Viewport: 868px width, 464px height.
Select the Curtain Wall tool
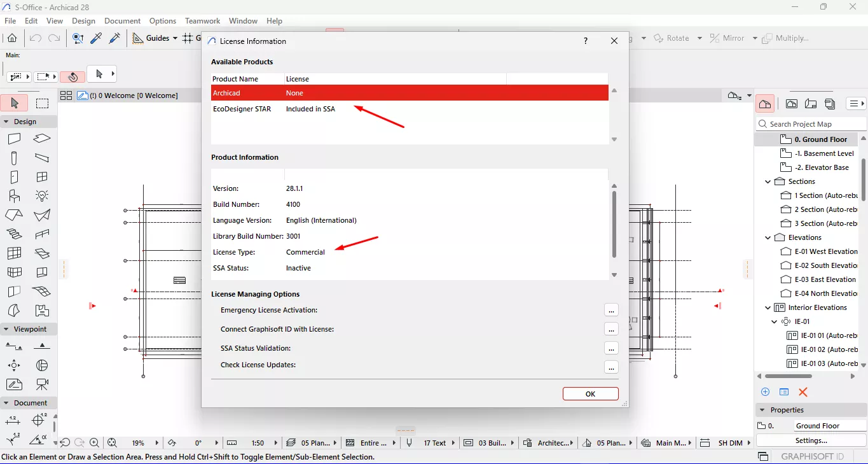pyautogui.click(x=14, y=253)
